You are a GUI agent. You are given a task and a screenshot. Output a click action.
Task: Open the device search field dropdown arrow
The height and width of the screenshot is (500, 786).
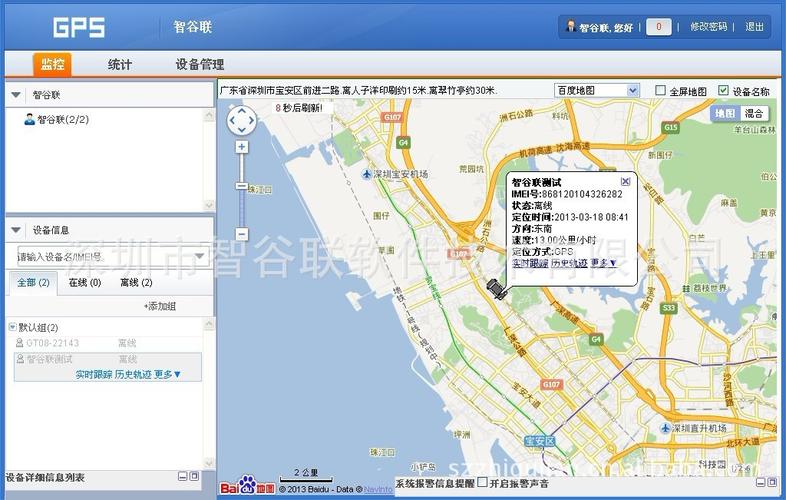click(x=201, y=256)
